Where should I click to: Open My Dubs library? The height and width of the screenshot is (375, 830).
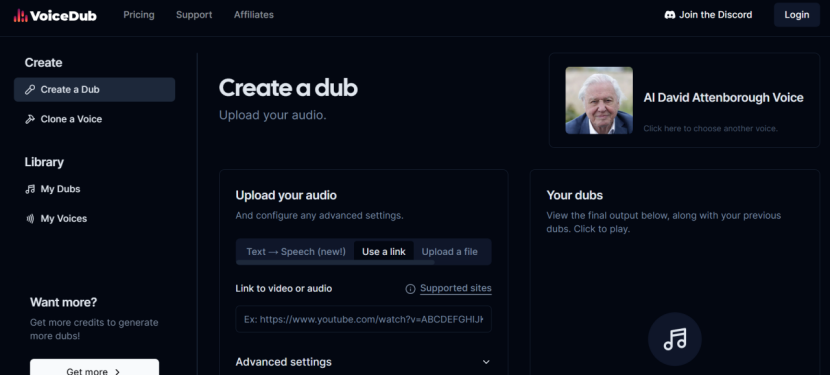[x=94, y=189]
